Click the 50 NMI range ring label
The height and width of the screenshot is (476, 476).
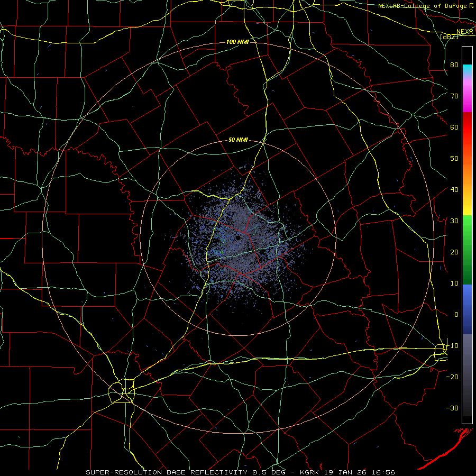point(238,140)
